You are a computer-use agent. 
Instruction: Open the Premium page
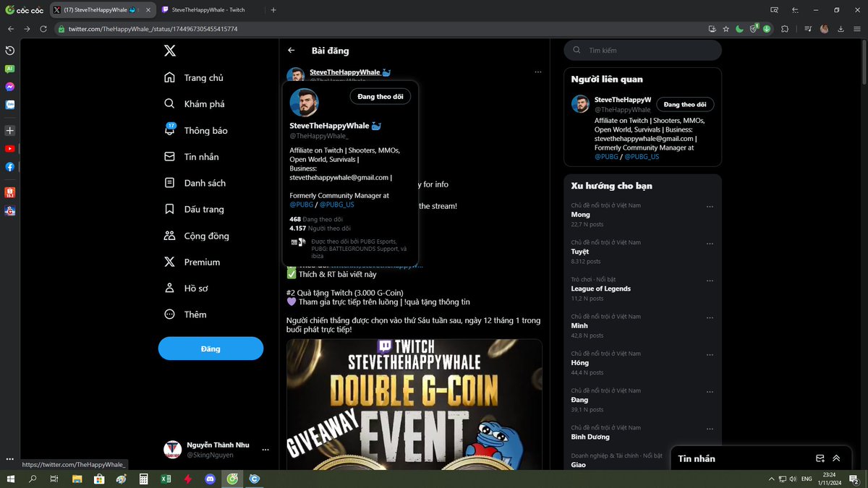point(192,262)
